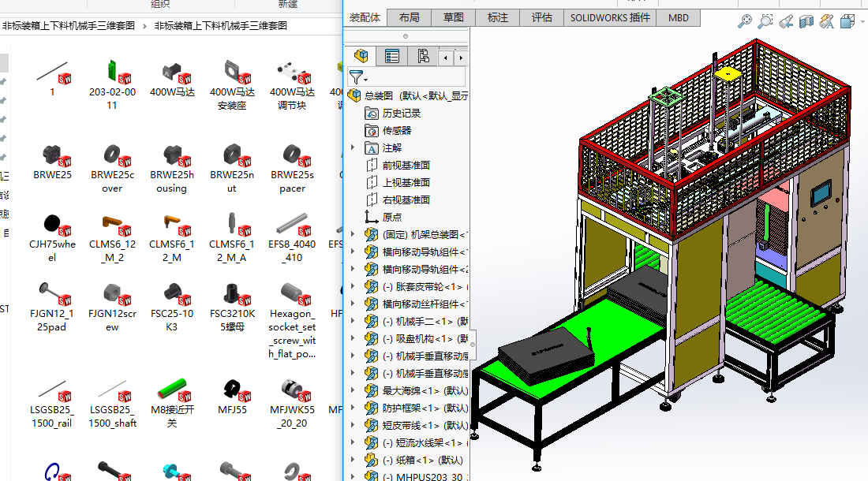The image size is (868, 481).
Task: Select 400W马达调节块 part file
Action: pyautogui.click(x=292, y=84)
